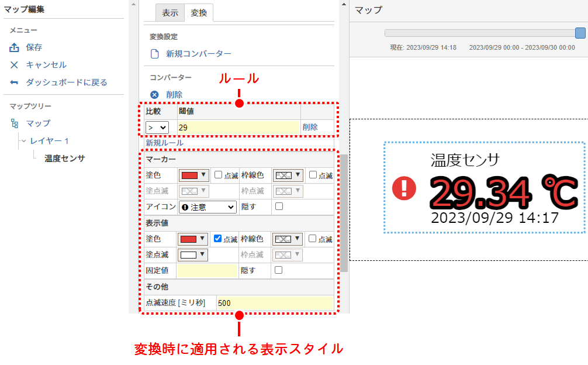The width and height of the screenshot is (588, 365).
Task: Toggle the marker 隠す checkbox
Action: (279, 206)
